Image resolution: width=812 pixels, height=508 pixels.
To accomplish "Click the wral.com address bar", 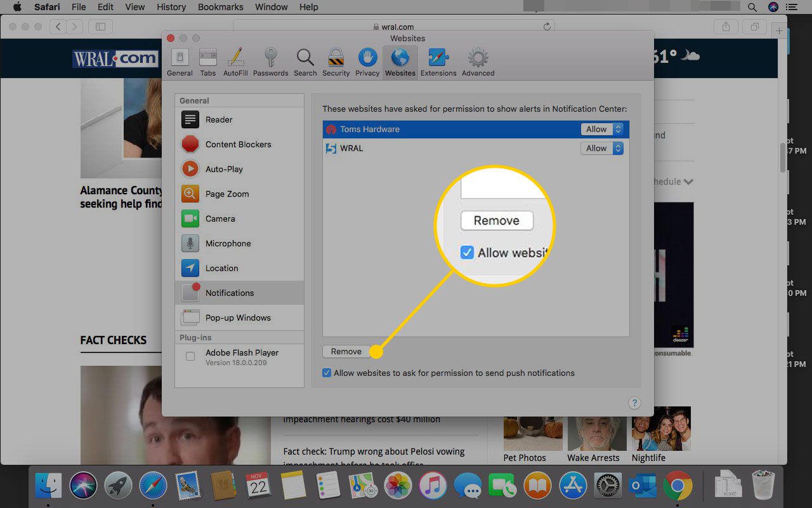I will (393, 27).
